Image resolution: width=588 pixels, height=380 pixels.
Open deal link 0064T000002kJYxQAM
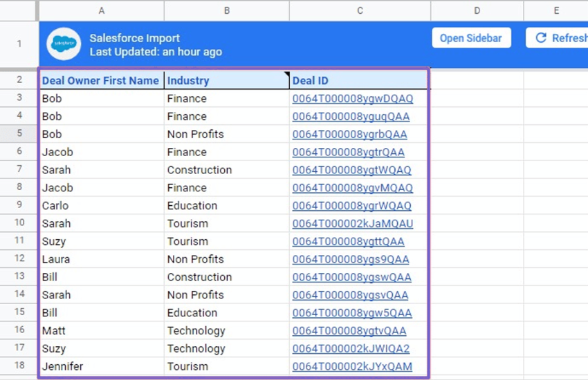pyautogui.click(x=352, y=366)
